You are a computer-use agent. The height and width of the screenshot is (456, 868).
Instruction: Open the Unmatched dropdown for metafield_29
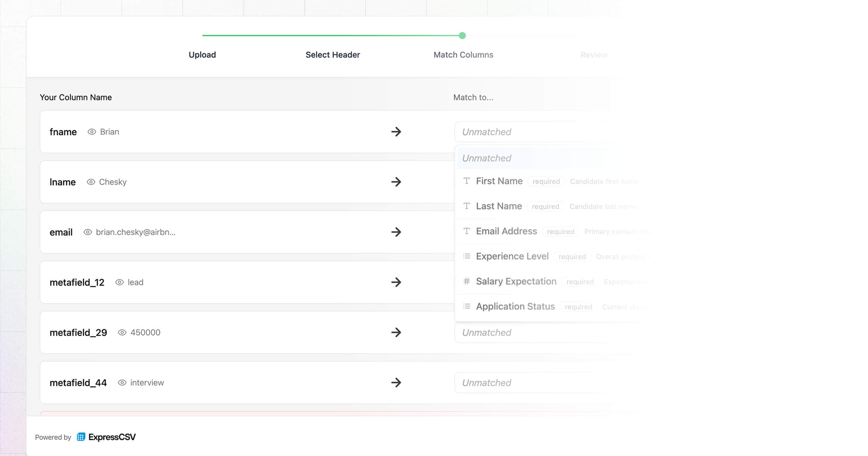pos(524,332)
